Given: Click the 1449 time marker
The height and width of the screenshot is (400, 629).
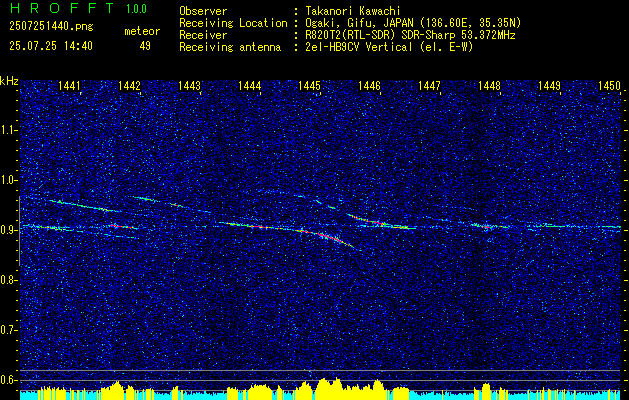Looking at the screenshot, I should [550, 85].
